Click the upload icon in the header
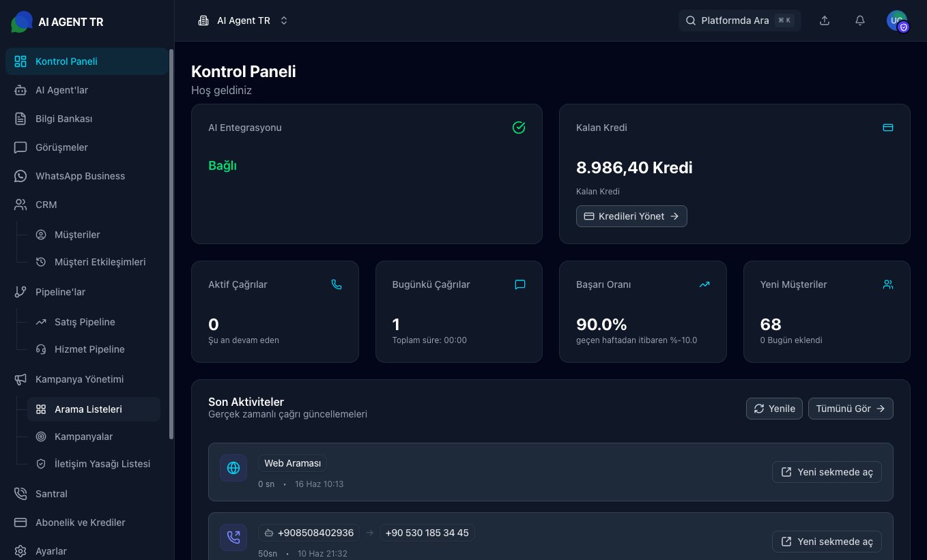This screenshot has height=560, width=927. [825, 20]
